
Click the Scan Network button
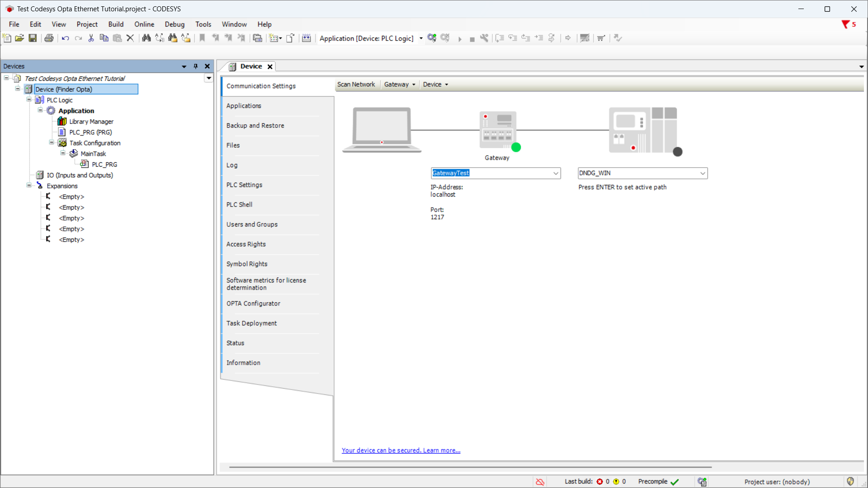356,84
